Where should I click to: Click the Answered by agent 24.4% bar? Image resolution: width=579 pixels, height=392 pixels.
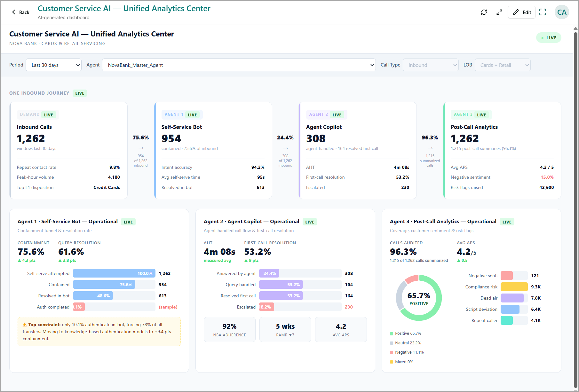pos(269,273)
